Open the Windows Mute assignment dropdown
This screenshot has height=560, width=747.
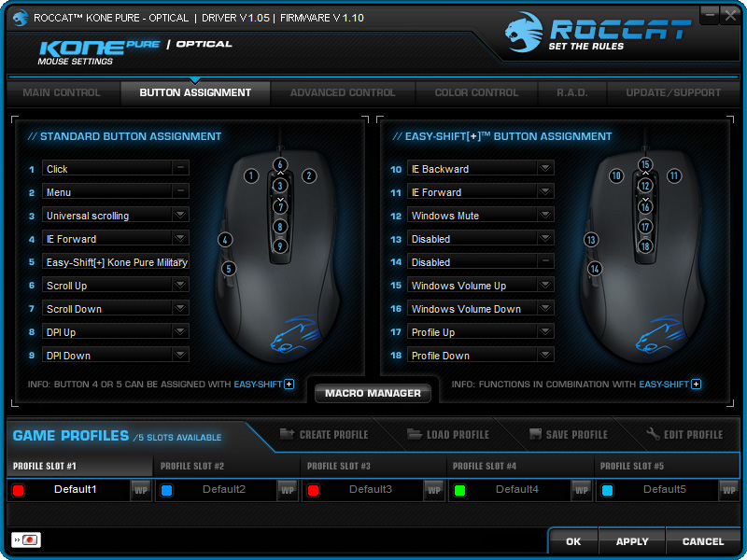(545, 216)
